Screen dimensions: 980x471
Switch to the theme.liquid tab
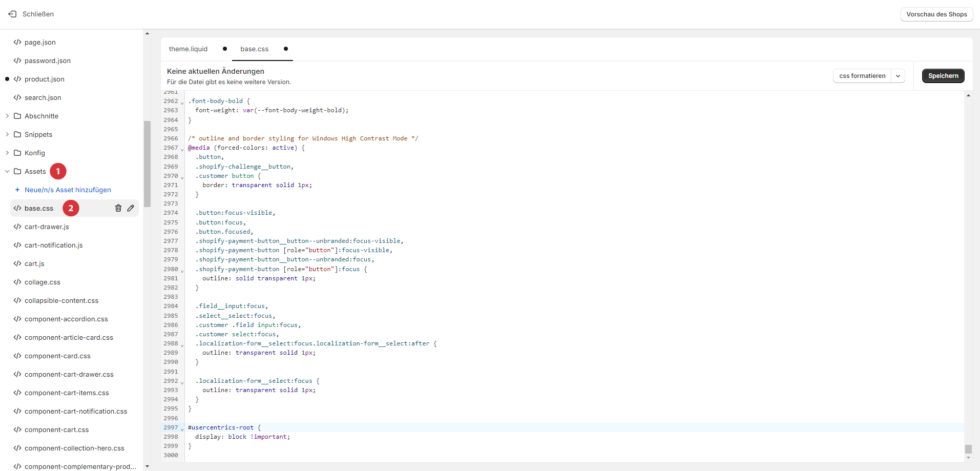(x=189, y=49)
